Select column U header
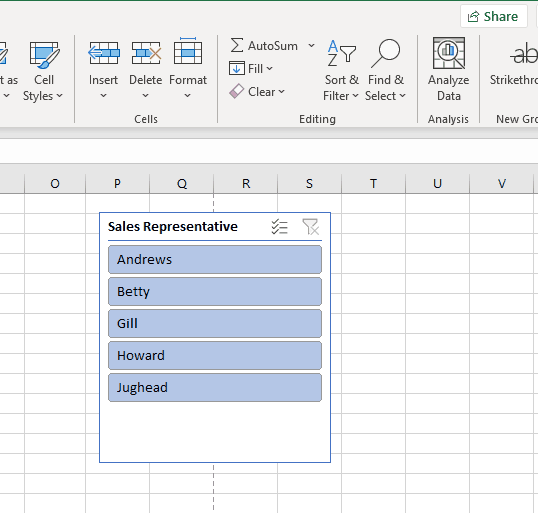The height and width of the screenshot is (513, 538). click(437, 184)
